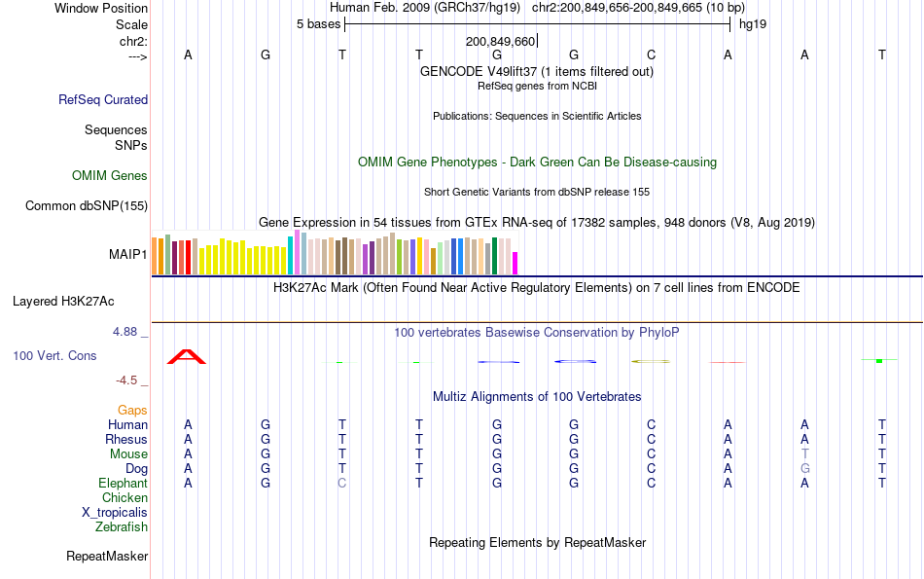Image resolution: width=924 pixels, height=579 pixels.
Task: Click 100 vertebrates Basewise Conservation by PhyloP title
Action: coord(537,333)
